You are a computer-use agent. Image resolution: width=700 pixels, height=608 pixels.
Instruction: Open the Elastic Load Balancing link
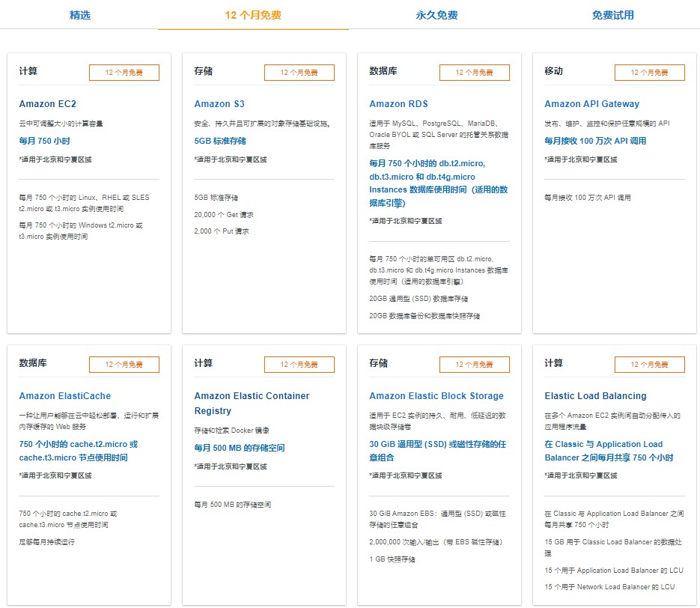point(595,396)
